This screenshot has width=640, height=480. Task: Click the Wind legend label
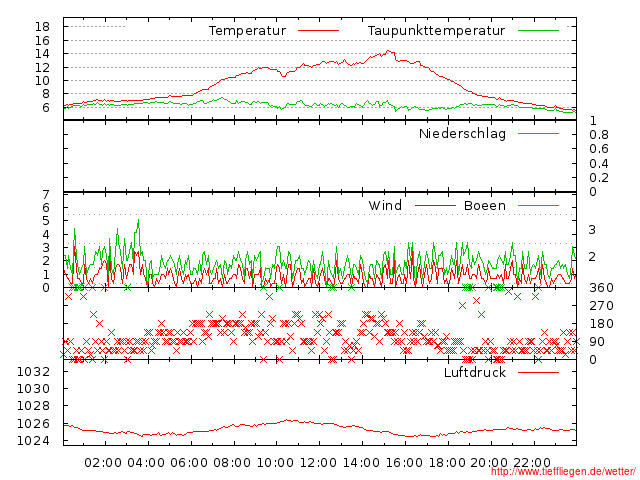pyautogui.click(x=385, y=205)
